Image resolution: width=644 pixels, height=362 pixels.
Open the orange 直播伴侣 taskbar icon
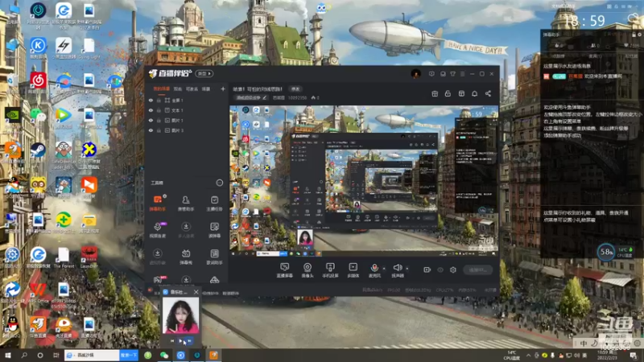tap(213, 355)
